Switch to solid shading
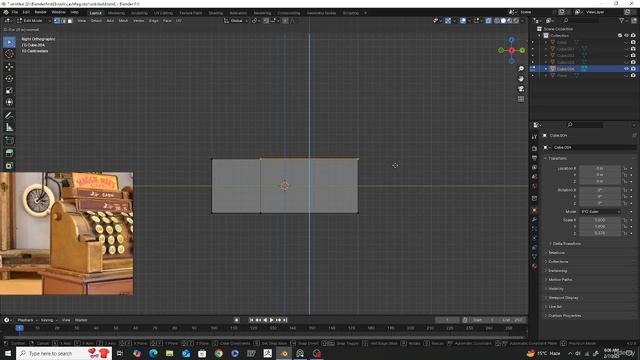The width and height of the screenshot is (640, 360). click(503, 20)
